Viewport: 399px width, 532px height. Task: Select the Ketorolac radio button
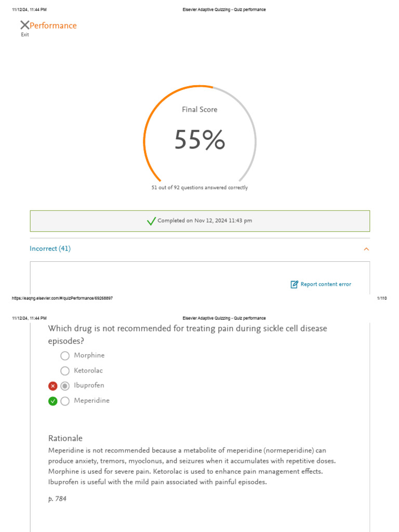coord(65,371)
